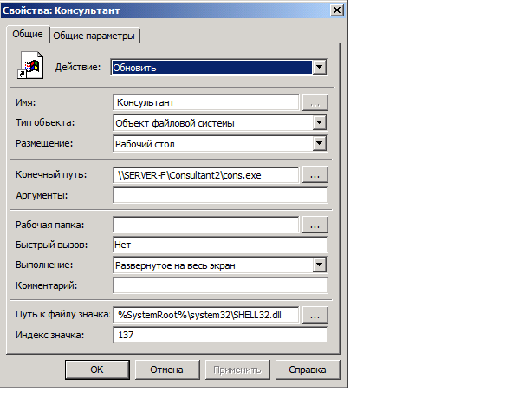Image resolution: width=532 pixels, height=399 pixels.
Task: Click the Рабочая папка input field
Action: point(206,225)
